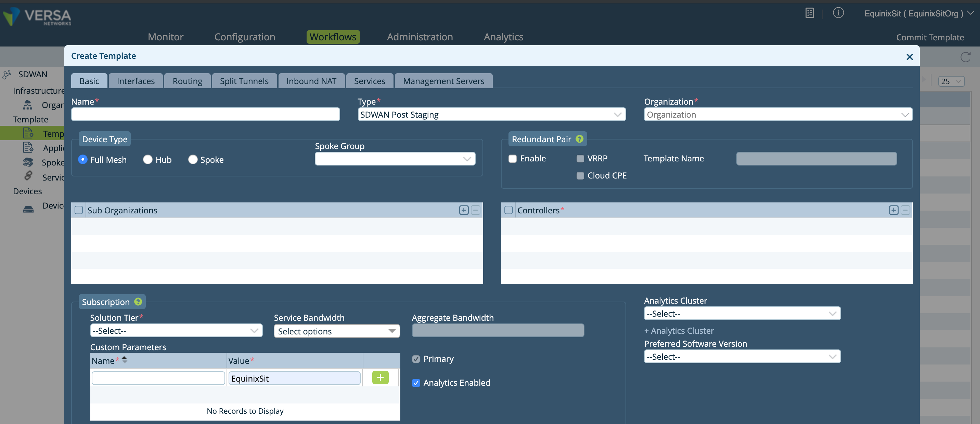Open the Solution Tier dropdown
The width and height of the screenshot is (980, 424).
[x=176, y=330]
